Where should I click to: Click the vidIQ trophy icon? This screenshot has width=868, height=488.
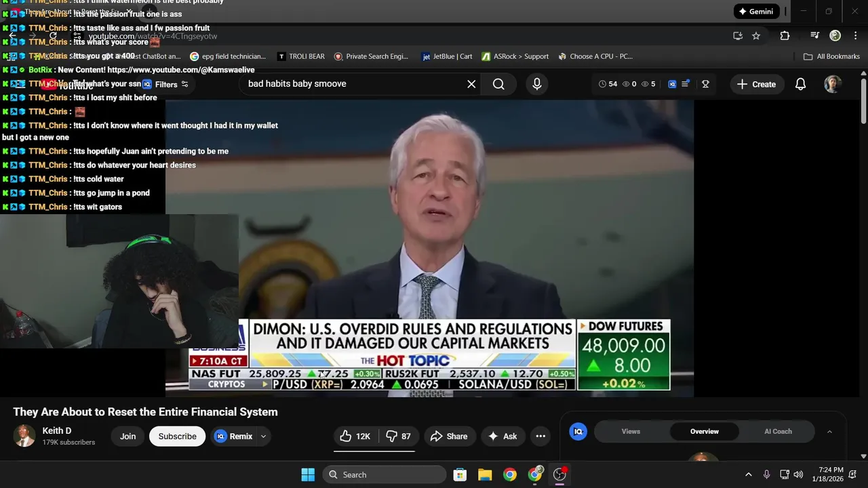[705, 84]
